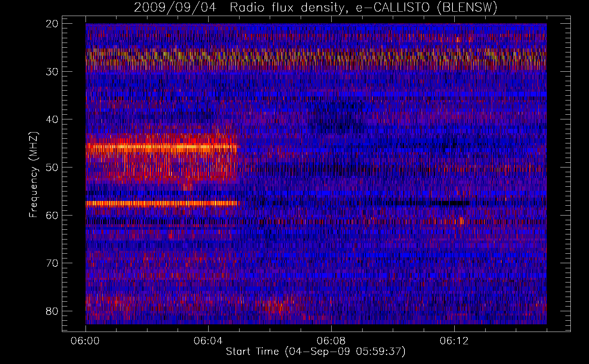Click the frequency tick label '30'

pos(52,72)
